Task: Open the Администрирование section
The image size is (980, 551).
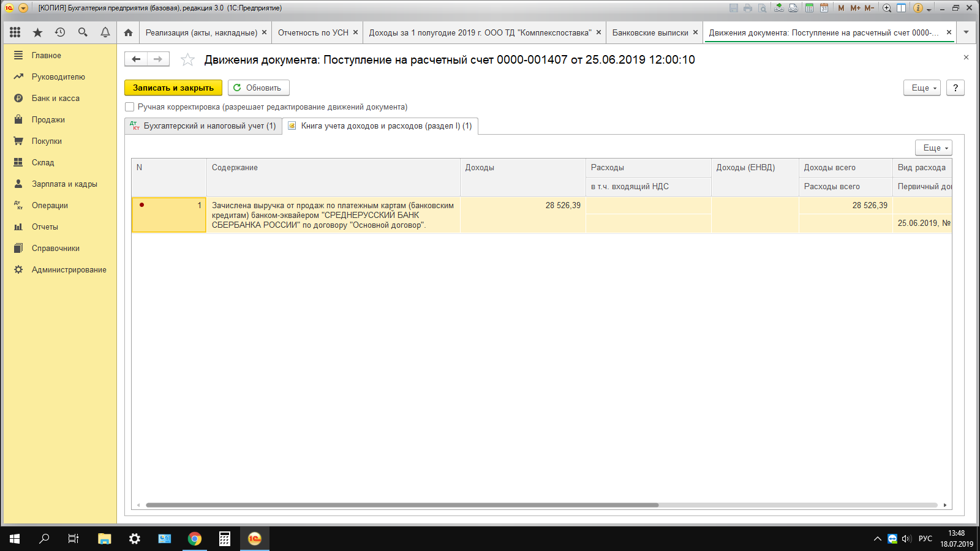Action: pyautogui.click(x=69, y=269)
